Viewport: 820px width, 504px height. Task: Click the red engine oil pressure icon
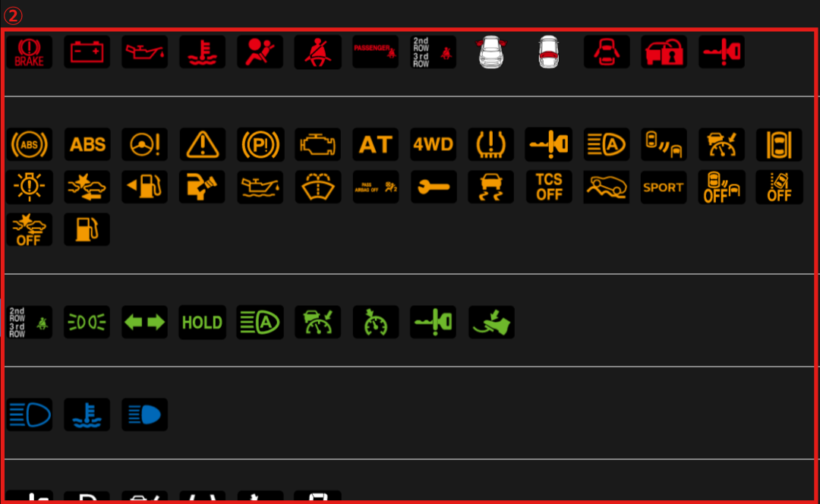point(145,52)
